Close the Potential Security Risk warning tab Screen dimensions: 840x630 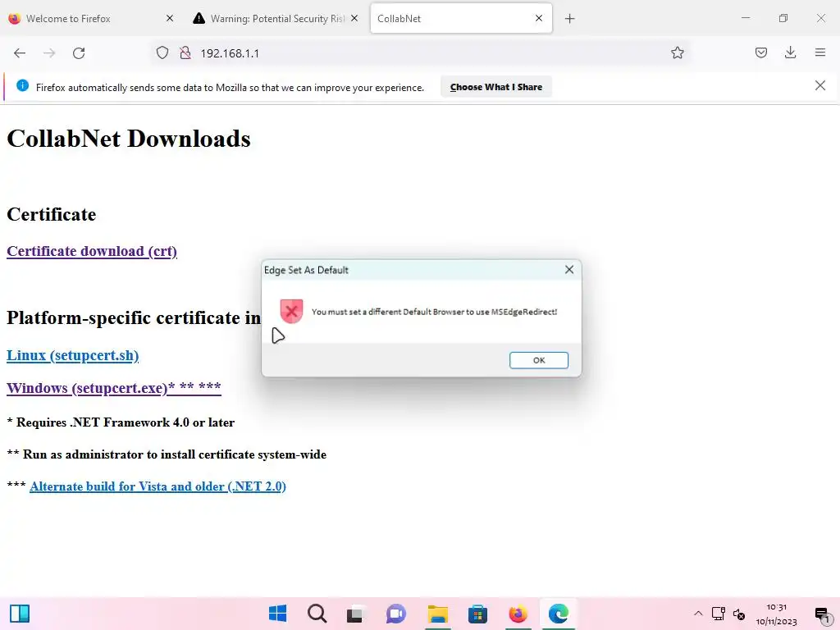tap(354, 18)
